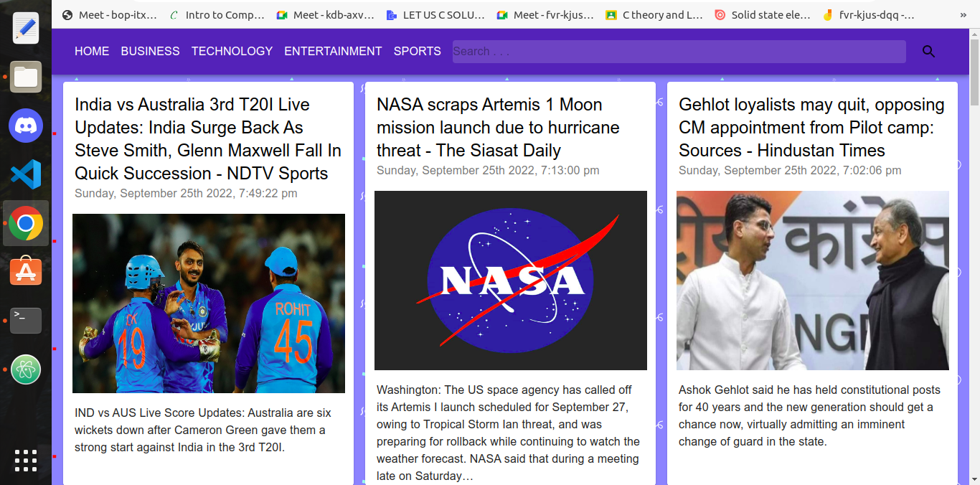Click the date 'Sunday, September 25th 2022, 7:13:00 pm'
This screenshot has height=485, width=980.
[x=488, y=171]
